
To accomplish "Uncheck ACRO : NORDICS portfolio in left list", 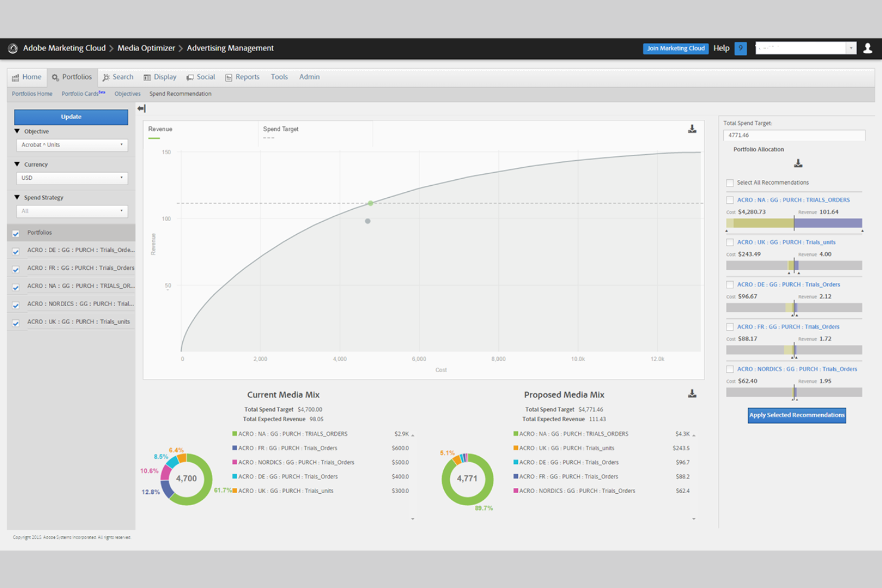I will click(15, 305).
